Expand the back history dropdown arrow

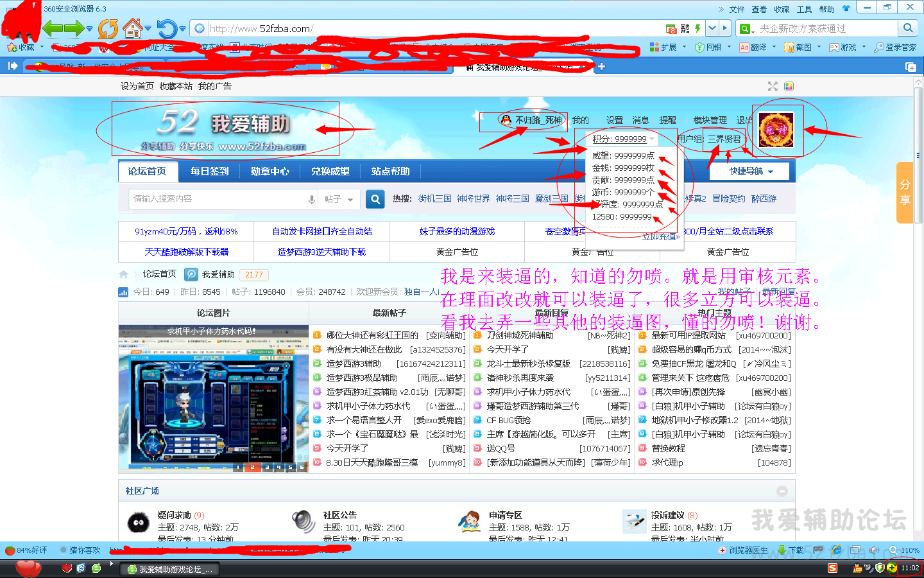(89, 29)
